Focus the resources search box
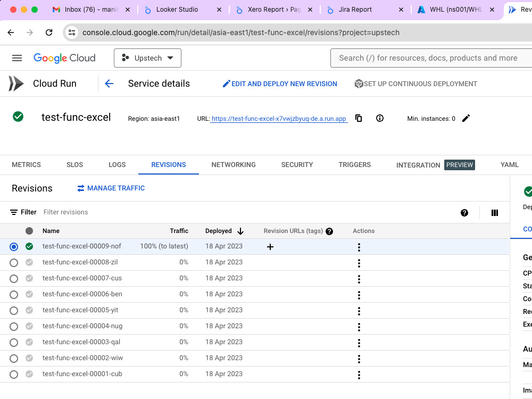The width and height of the screenshot is (532, 399). pyautogui.click(x=431, y=58)
